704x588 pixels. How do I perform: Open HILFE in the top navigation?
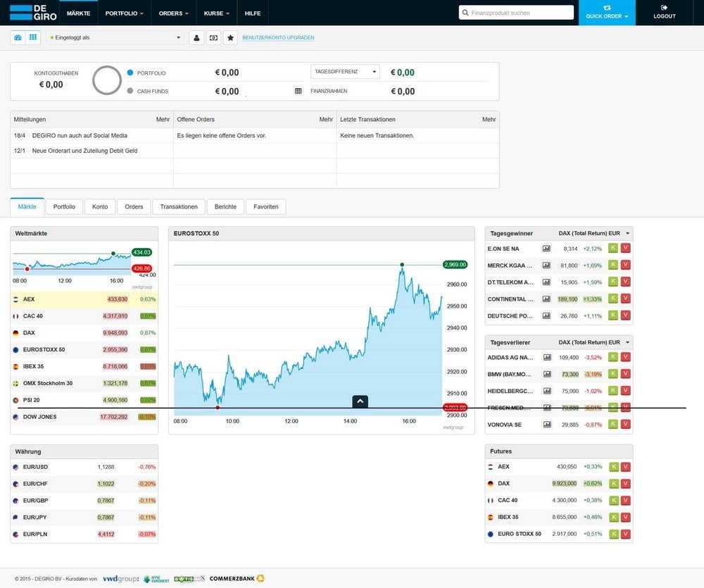click(x=253, y=13)
